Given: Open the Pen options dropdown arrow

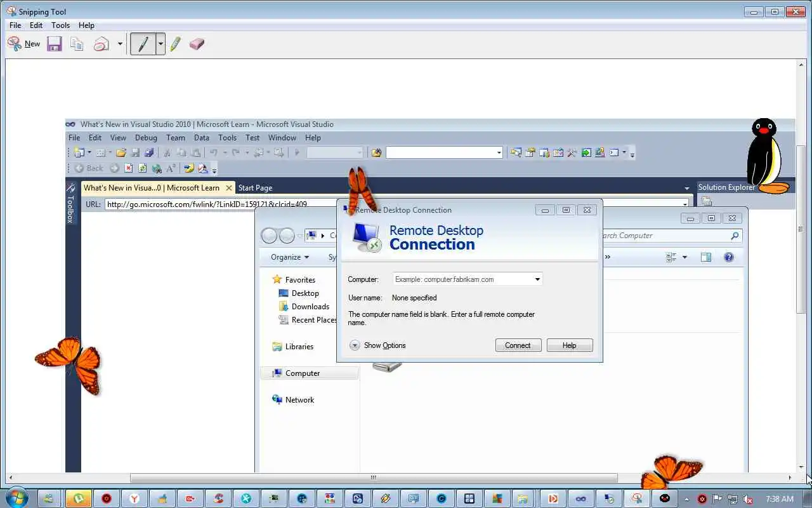Looking at the screenshot, I should [x=160, y=44].
